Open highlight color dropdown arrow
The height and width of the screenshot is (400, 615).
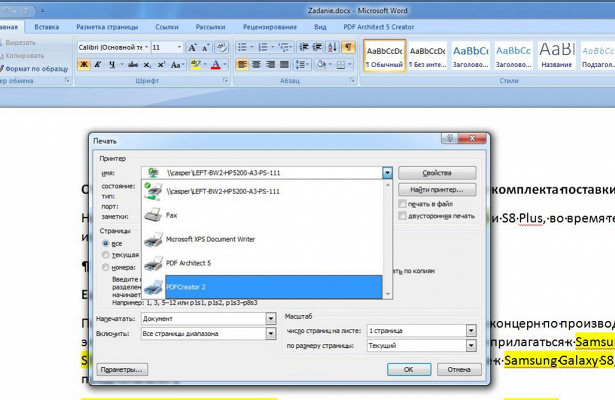(x=205, y=64)
